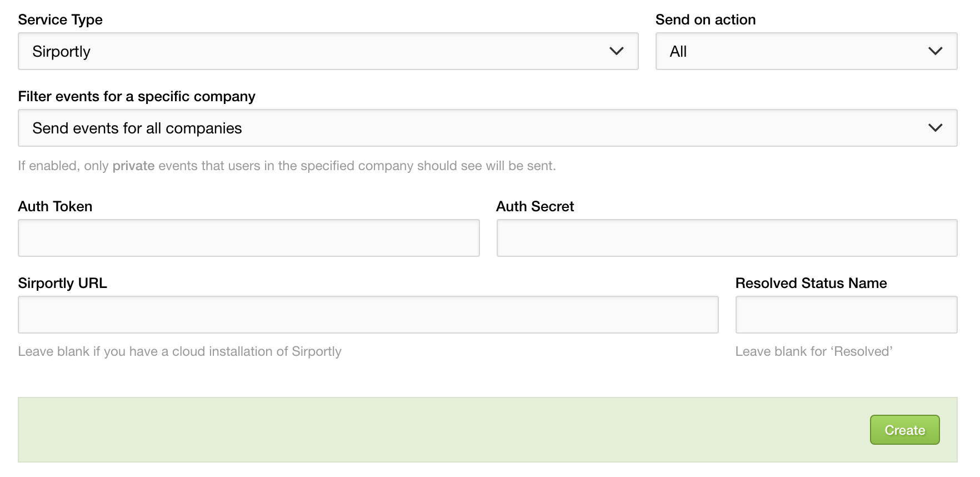980x477 pixels.
Task: Click the Auth Secret label
Action: coord(535,206)
